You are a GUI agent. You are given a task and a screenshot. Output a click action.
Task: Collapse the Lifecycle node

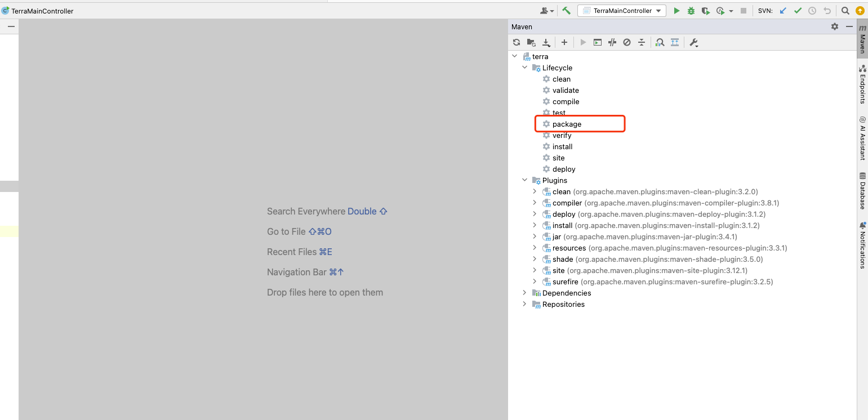[524, 68]
